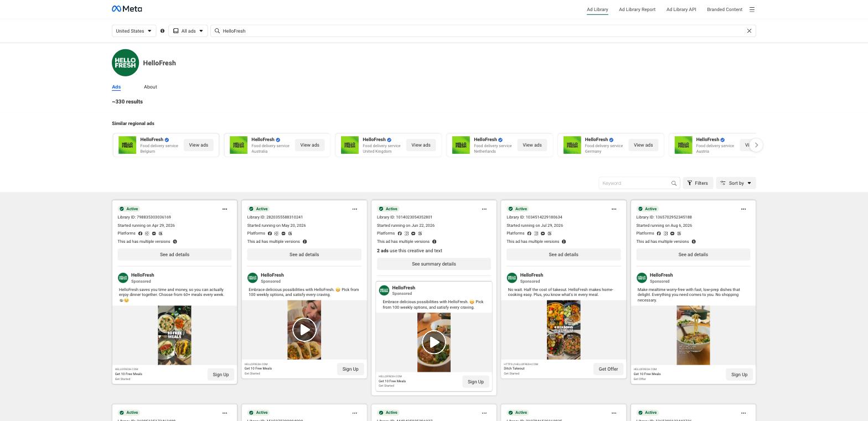Open the Filters panel

pyautogui.click(x=697, y=183)
